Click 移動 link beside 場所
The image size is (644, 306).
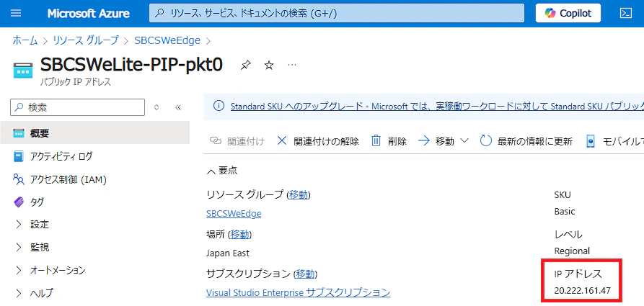point(240,234)
